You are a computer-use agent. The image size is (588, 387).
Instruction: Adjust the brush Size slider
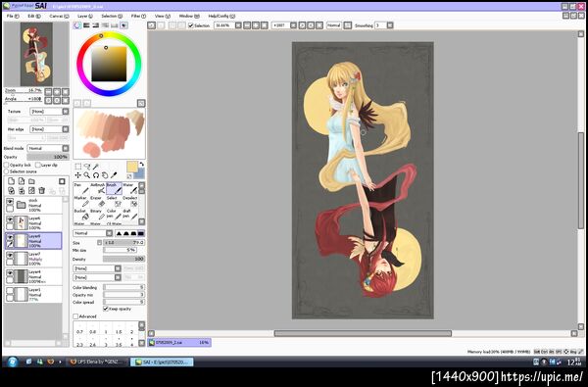124,243
